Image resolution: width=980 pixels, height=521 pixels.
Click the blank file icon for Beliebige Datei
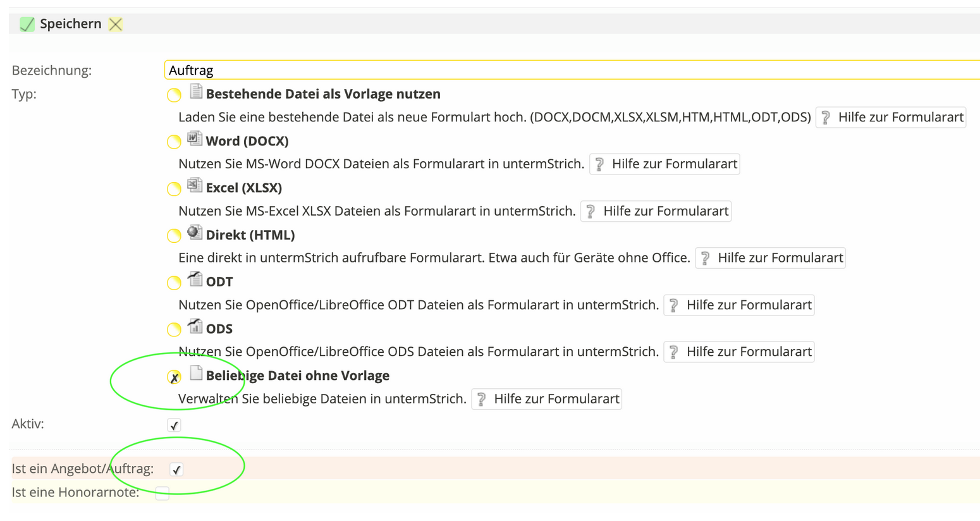point(195,374)
